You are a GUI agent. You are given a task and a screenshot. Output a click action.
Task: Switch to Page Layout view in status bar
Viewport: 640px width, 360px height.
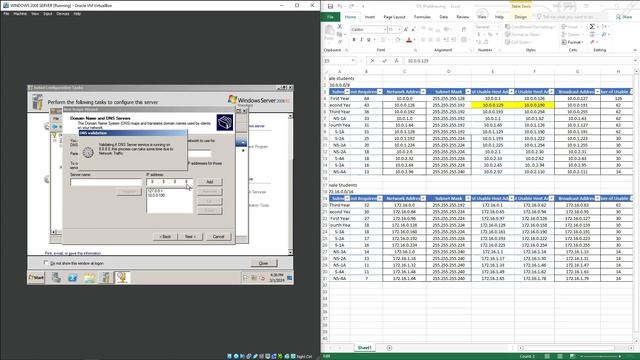560,356
